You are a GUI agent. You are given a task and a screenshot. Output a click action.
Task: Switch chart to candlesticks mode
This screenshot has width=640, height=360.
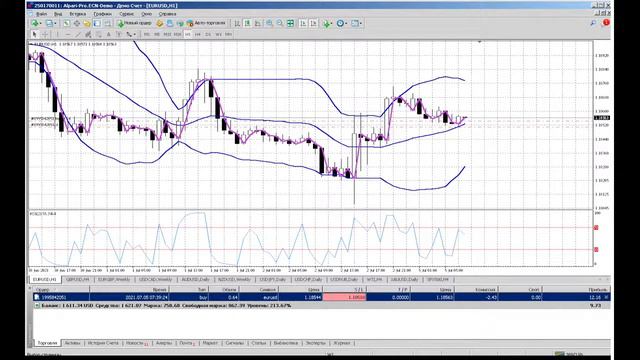[247, 23]
